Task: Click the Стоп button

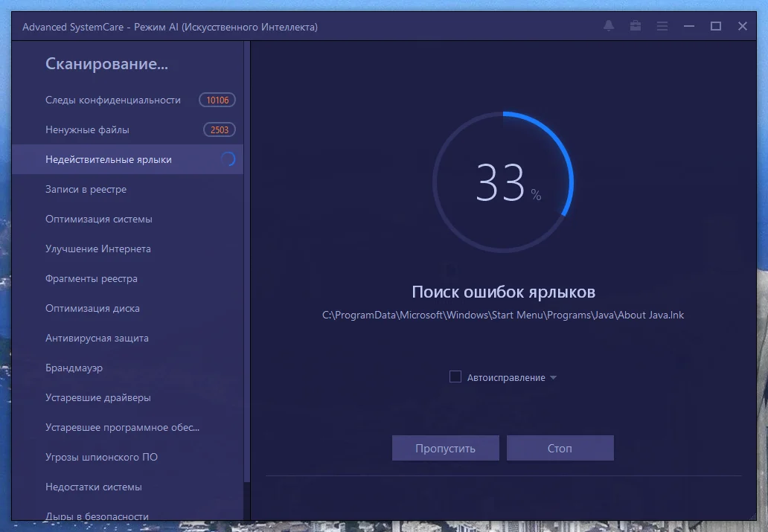Action: 560,448
